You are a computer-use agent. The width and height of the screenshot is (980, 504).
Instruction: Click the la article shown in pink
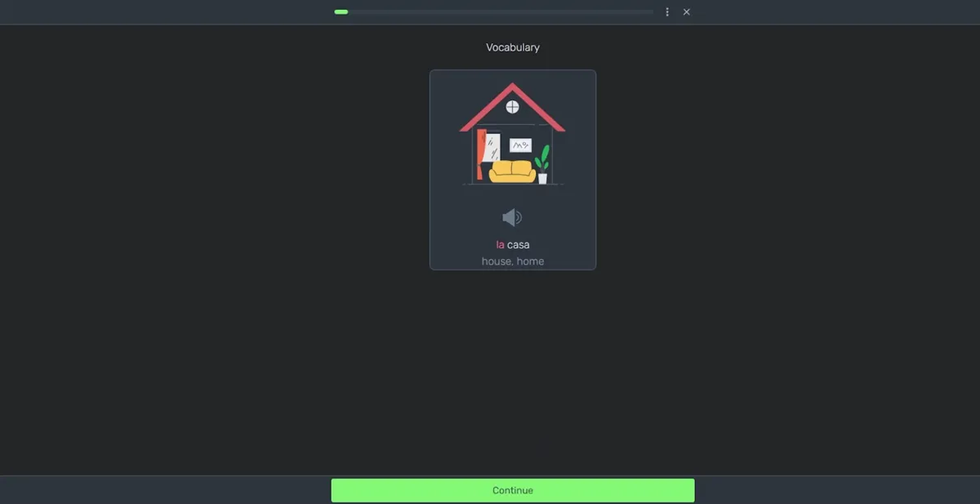point(499,243)
